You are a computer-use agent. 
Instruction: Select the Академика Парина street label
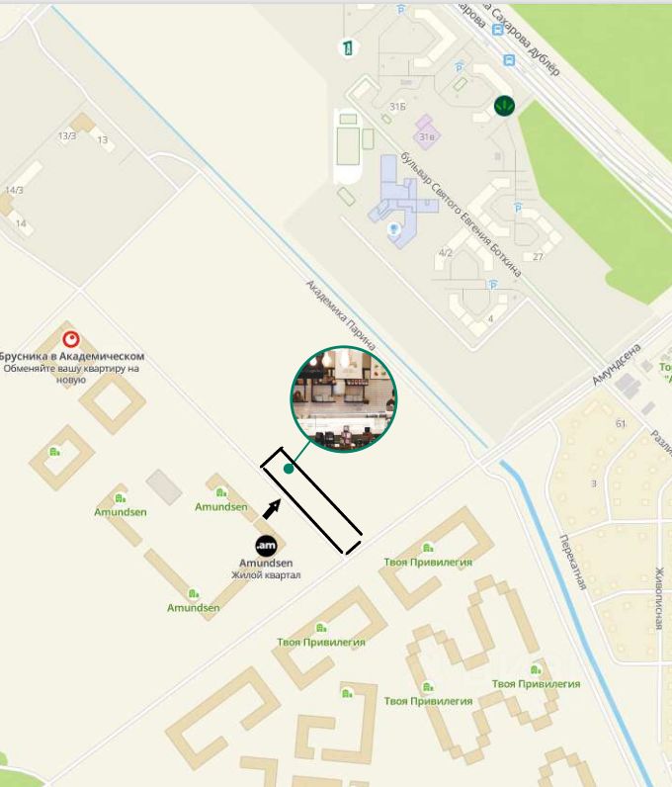pos(341,315)
